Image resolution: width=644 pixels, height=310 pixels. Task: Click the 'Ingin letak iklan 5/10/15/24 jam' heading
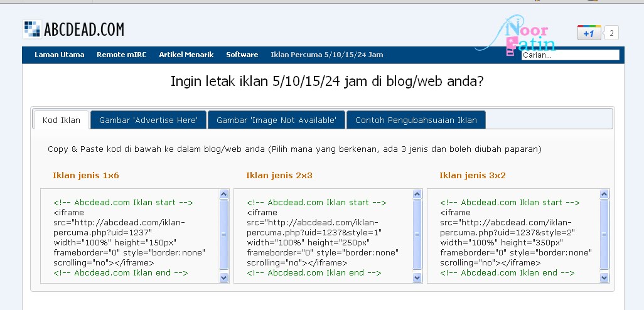pos(327,82)
